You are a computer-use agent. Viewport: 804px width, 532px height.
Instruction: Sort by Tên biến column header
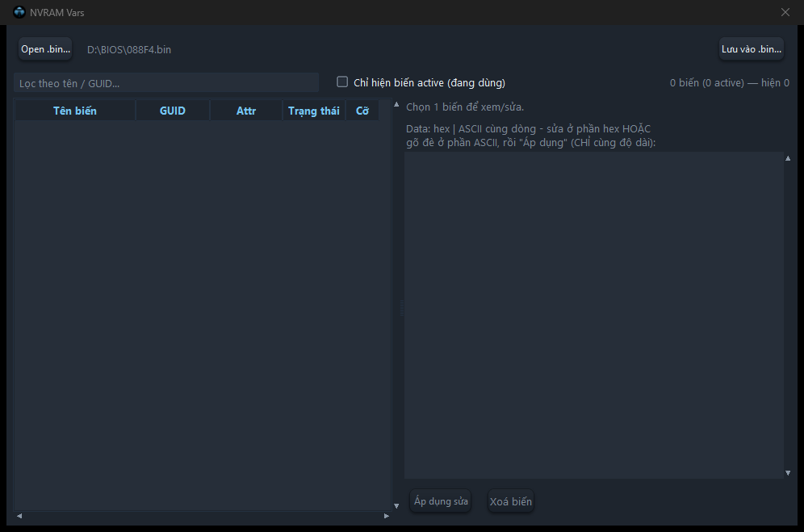pyautogui.click(x=75, y=111)
